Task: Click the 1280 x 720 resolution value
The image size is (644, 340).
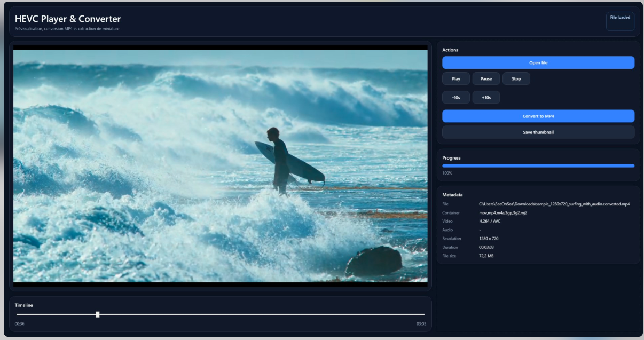Action: [489, 239]
